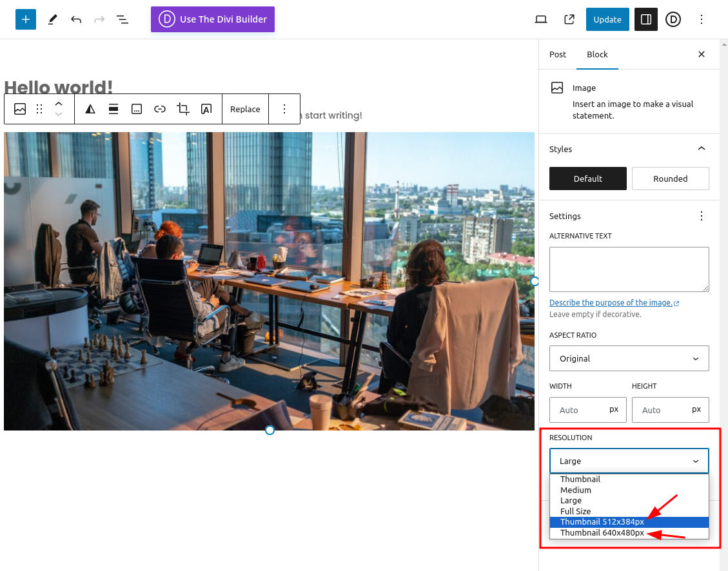The width and height of the screenshot is (728, 571).
Task: Insert a link on the image
Action: coord(160,109)
